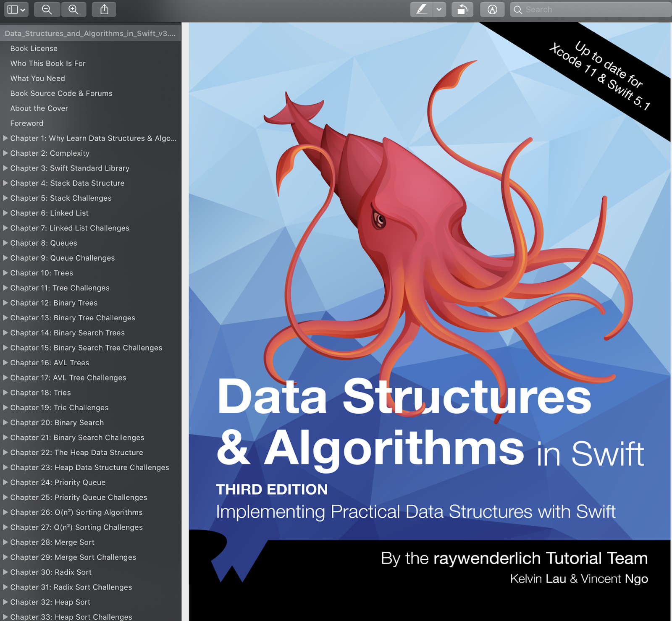Expand Chapter 12: Binary Trees triangle
Image resolution: width=672 pixels, height=621 pixels.
pyautogui.click(x=5, y=303)
